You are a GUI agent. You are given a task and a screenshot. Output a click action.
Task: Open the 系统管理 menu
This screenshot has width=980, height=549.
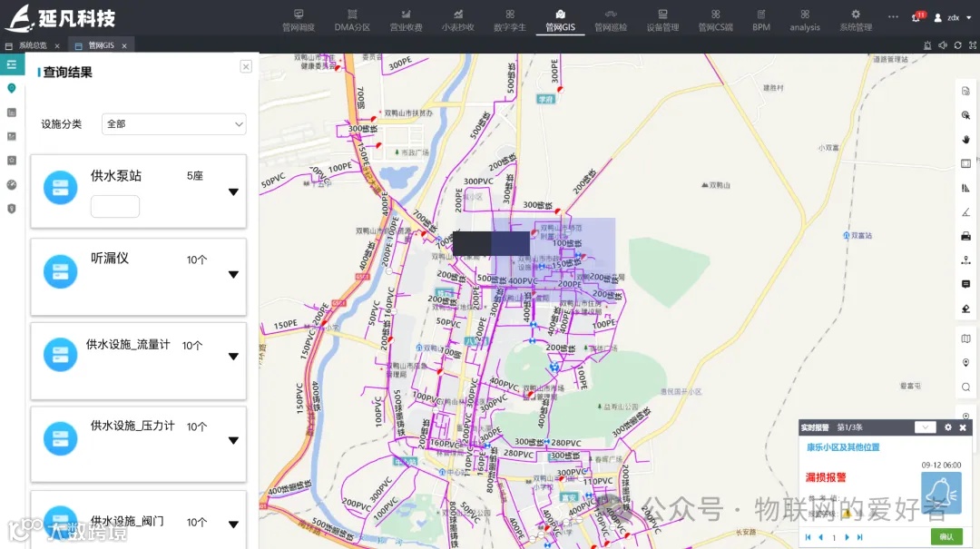click(856, 21)
